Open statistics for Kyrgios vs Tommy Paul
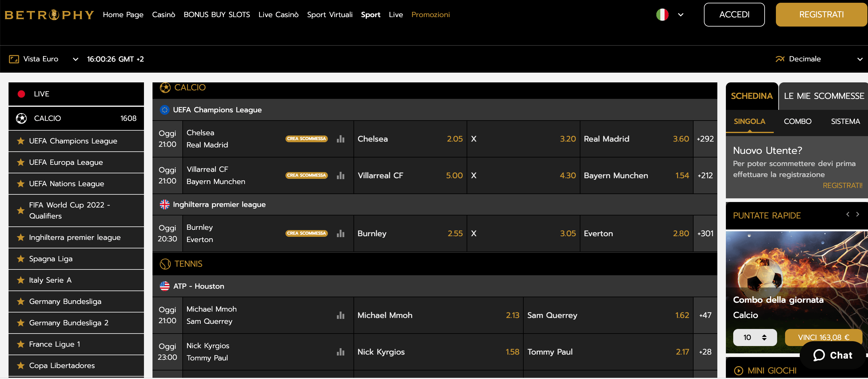 [x=340, y=352]
